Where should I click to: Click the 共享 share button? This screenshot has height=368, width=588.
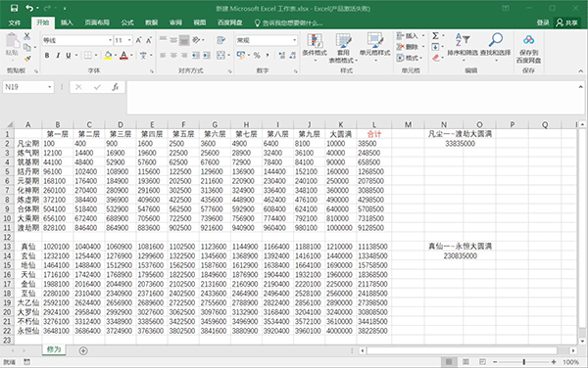(567, 23)
